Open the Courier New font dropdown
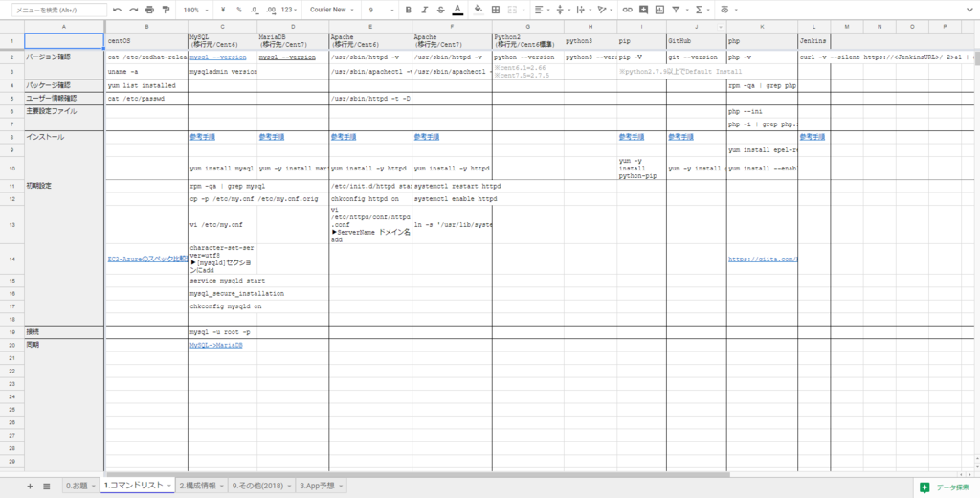This screenshot has width=980, height=498. click(331, 10)
